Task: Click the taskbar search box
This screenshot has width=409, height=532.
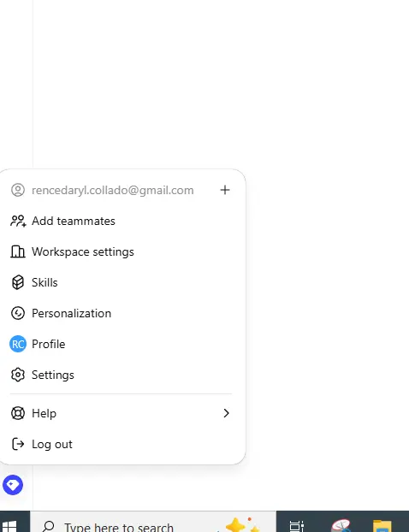Action: point(153,523)
